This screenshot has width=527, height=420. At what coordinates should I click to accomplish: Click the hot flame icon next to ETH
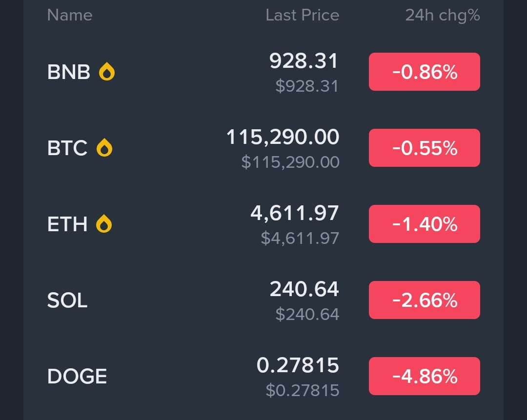[104, 224]
